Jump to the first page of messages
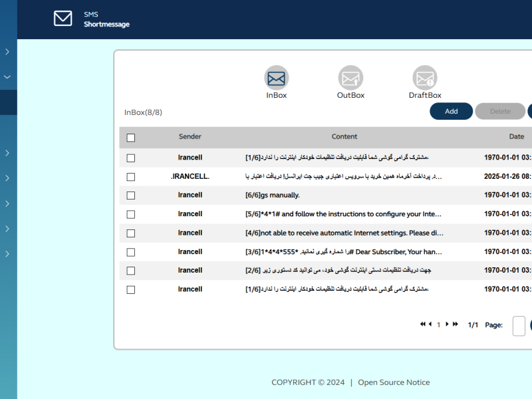Screen dimensions: 532x399 point(423,324)
